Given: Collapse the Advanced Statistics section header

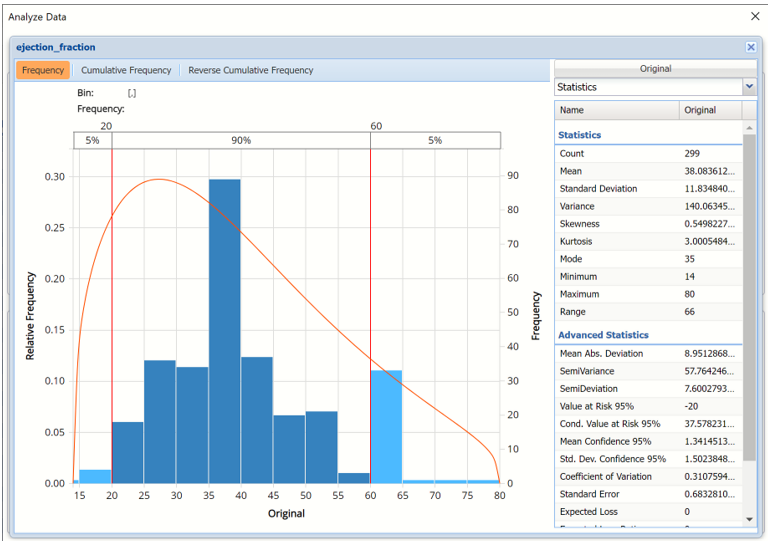Looking at the screenshot, I should [603, 335].
